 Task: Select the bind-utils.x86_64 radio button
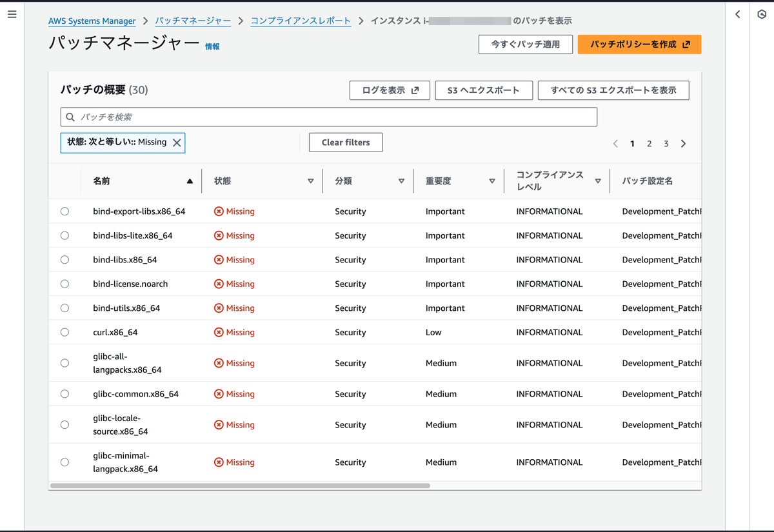(64, 308)
